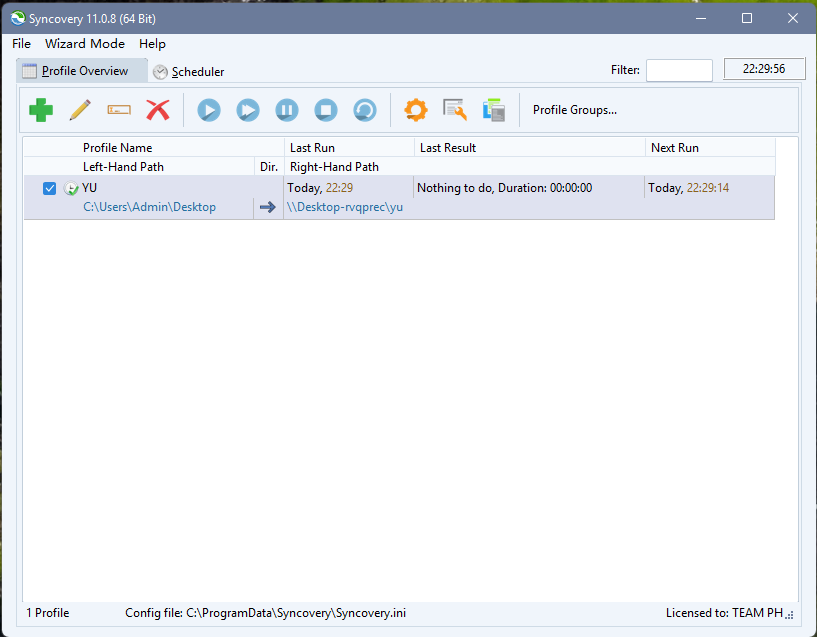Switch to the Scheduler tab

189,72
